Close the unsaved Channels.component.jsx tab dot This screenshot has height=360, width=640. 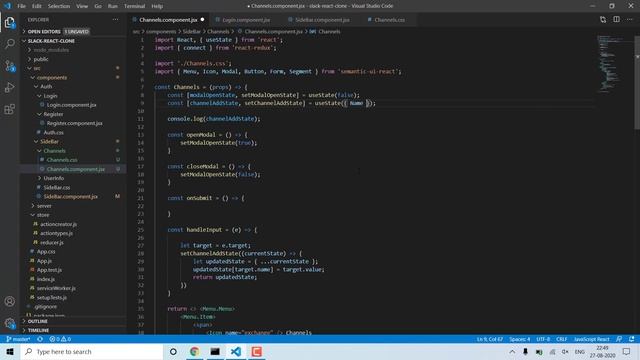pyautogui.click(x=202, y=20)
